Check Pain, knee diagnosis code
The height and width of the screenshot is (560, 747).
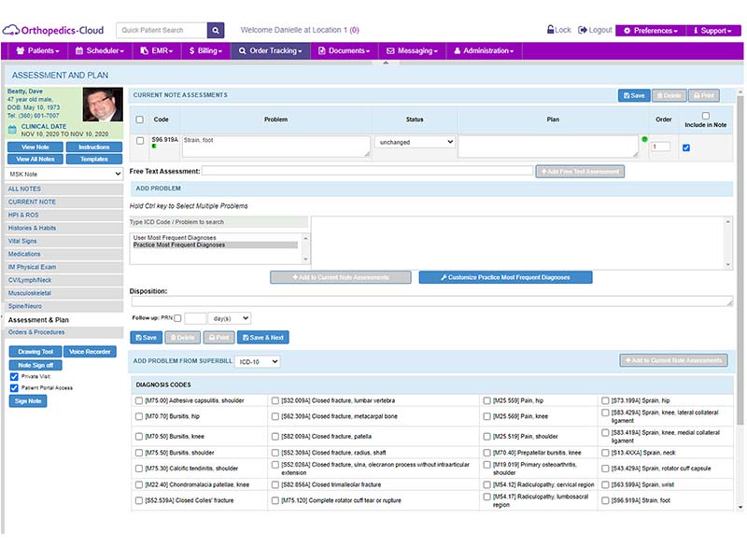coord(486,416)
